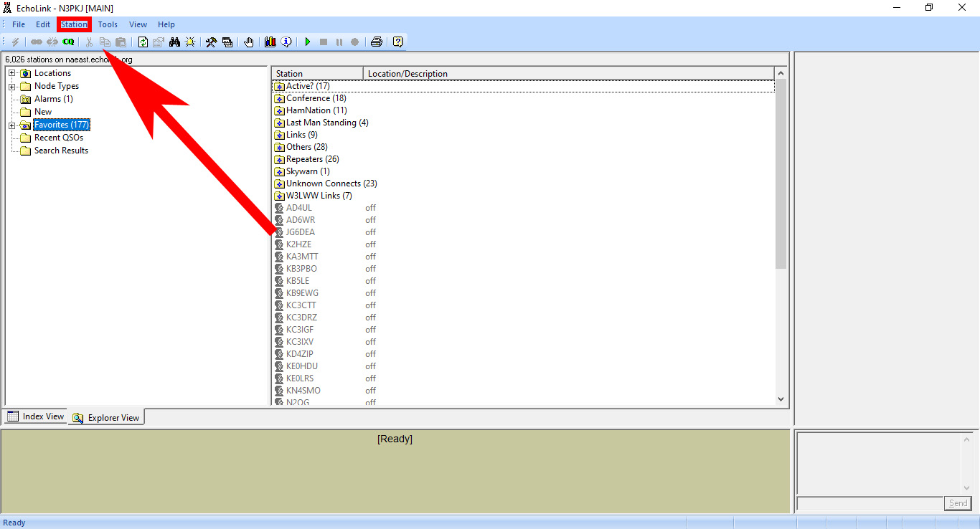
Task: Click the Disconnect broken link icon
Action: click(x=52, y=42)
